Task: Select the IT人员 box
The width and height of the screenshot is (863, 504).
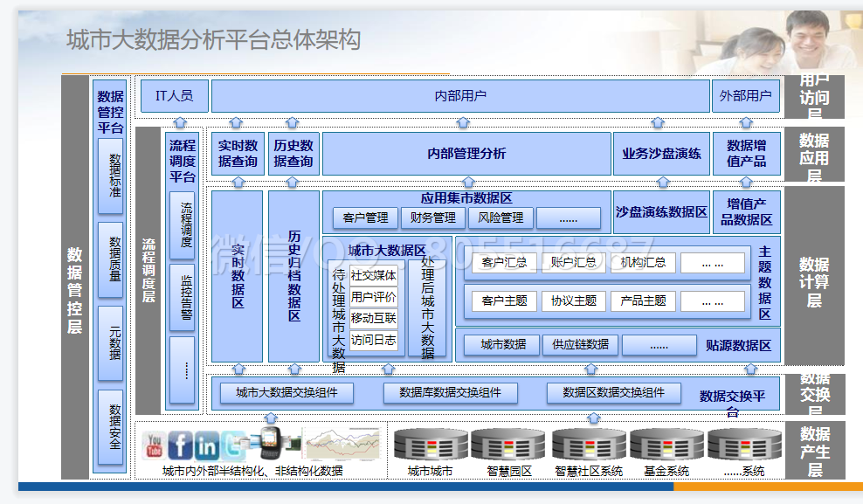Action: pos(175,96)
